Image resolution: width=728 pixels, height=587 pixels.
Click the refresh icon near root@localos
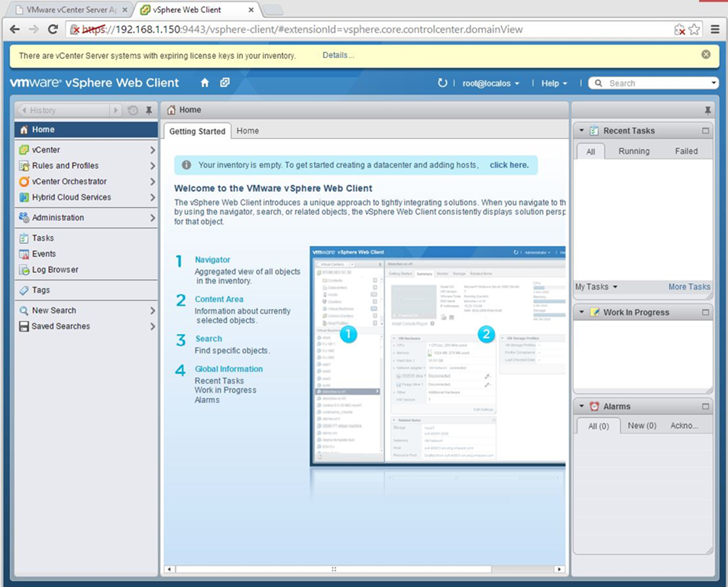pyautogui.click(x=442, y=83)
